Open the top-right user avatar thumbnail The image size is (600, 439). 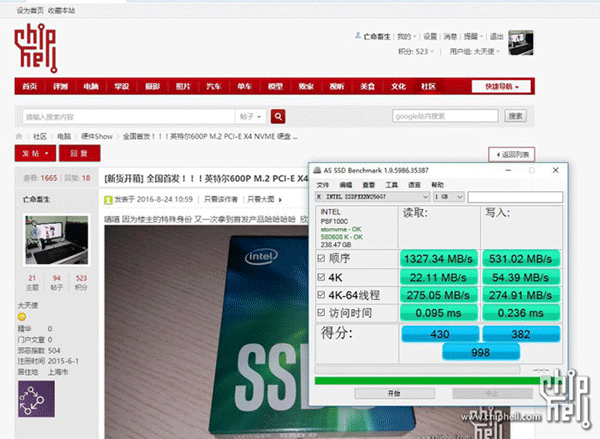[520, 42]
